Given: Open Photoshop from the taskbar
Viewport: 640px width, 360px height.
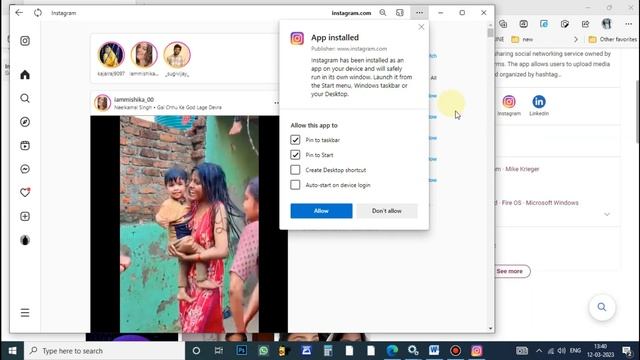Looking at the screenshot, I should (x=242, y=351).
